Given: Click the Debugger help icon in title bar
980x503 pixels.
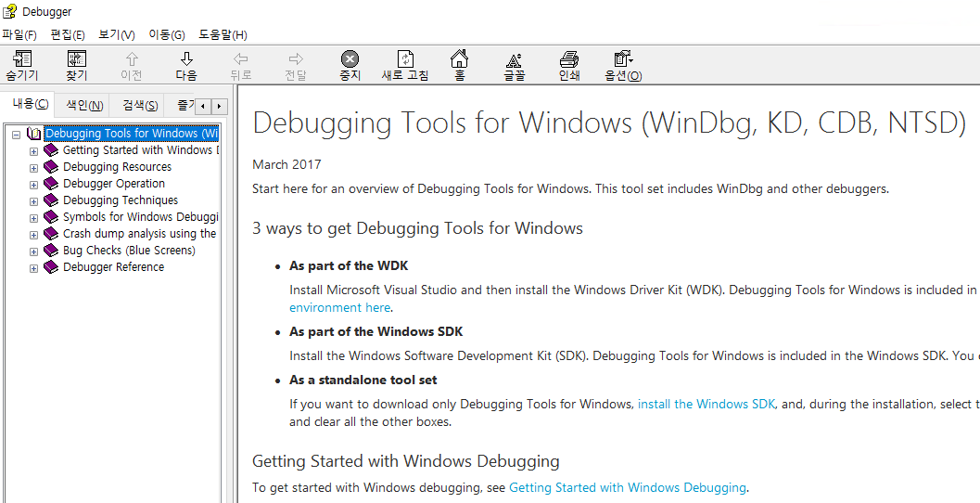Looking at the screenshot, I should 10,11.
